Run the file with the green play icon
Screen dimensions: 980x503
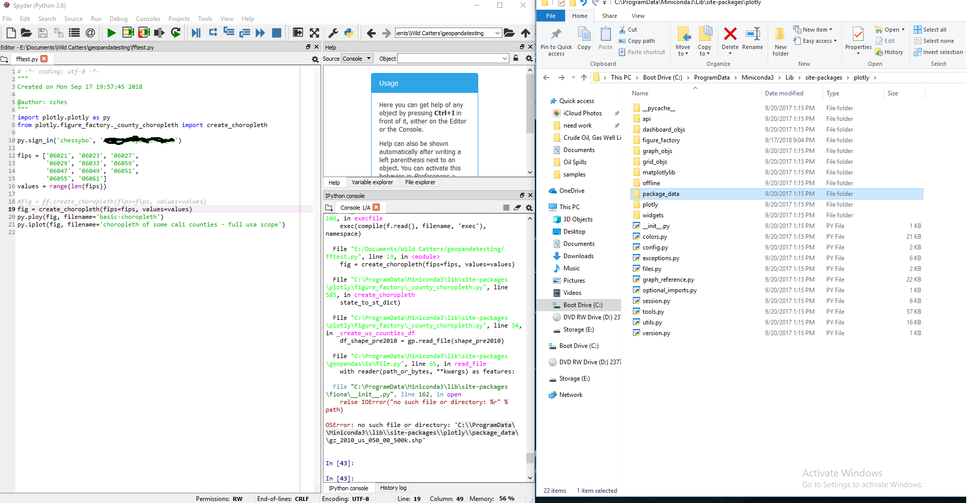111,33
